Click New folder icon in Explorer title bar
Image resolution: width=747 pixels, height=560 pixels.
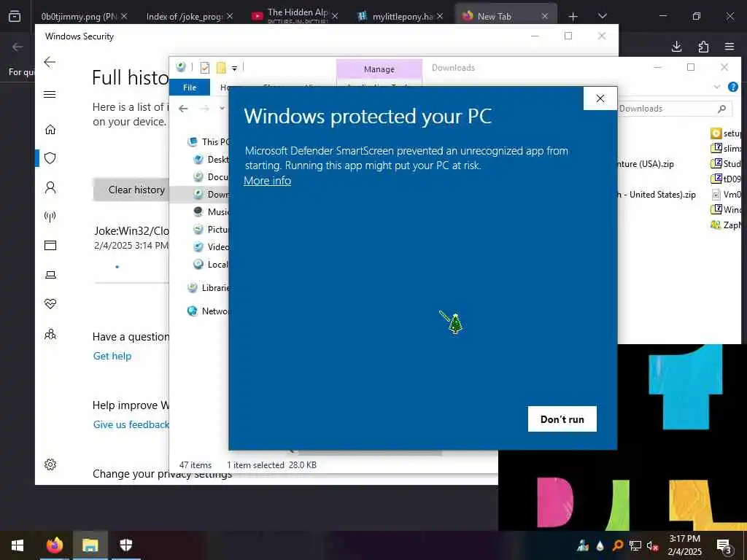(221, 68)
